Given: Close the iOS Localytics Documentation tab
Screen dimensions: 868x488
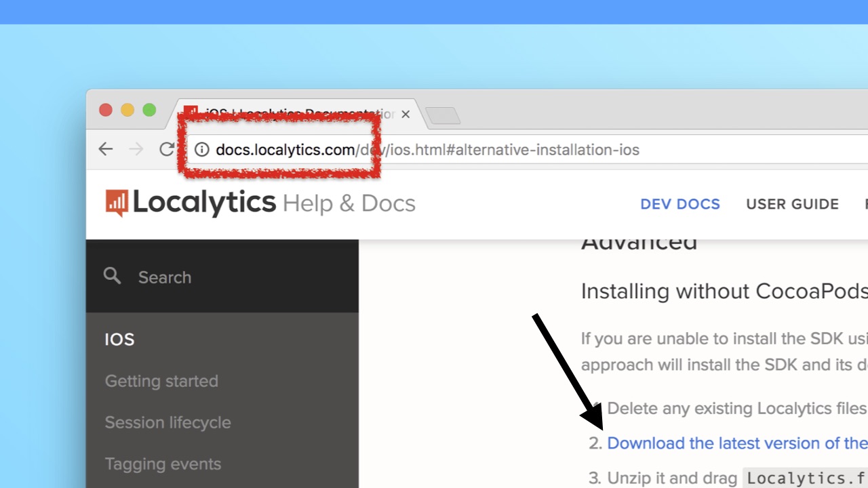Looking at the screenshot, I should point(406,115).
